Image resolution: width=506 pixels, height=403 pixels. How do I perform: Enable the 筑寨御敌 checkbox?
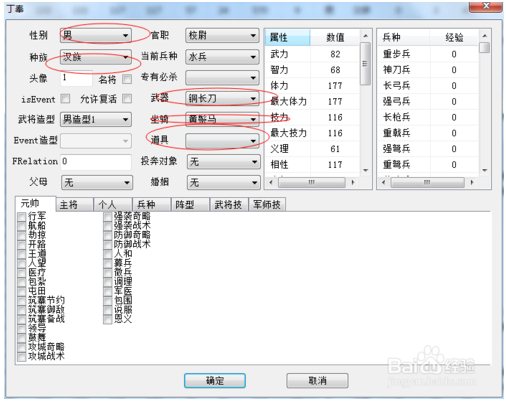[22, 310]
